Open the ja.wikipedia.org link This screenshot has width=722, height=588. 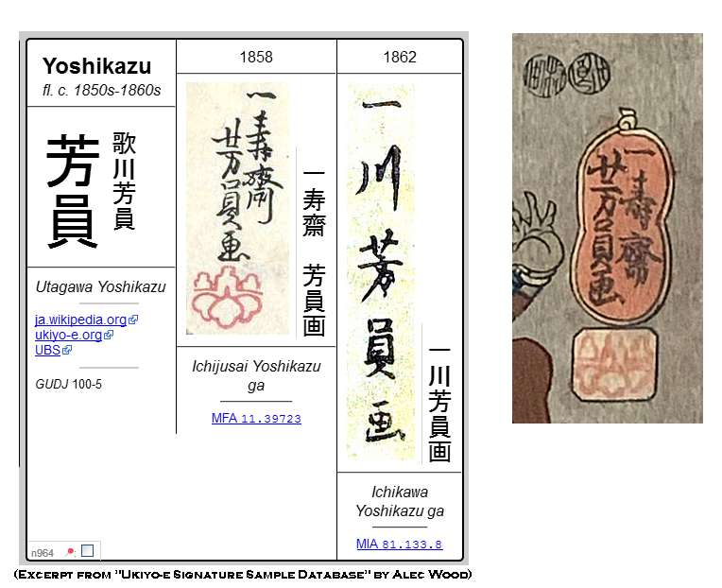click(81, 320)
